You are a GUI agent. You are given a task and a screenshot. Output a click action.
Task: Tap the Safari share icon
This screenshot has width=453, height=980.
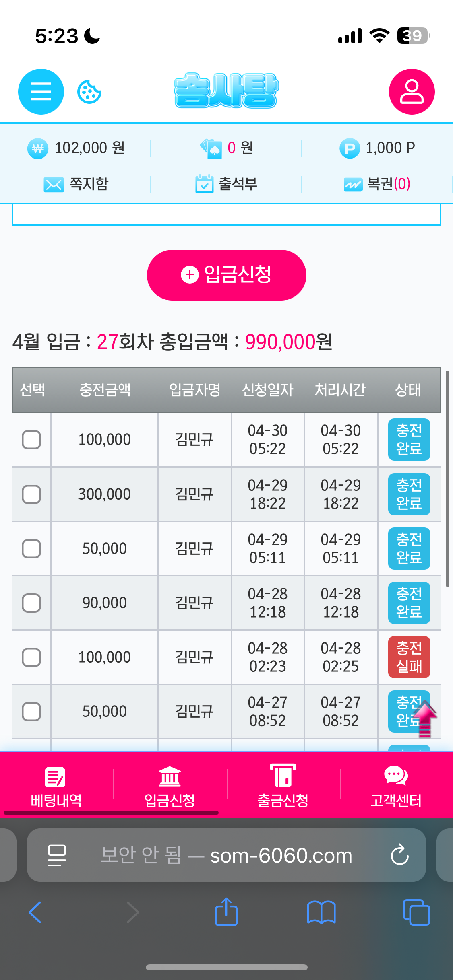point(226,912)
